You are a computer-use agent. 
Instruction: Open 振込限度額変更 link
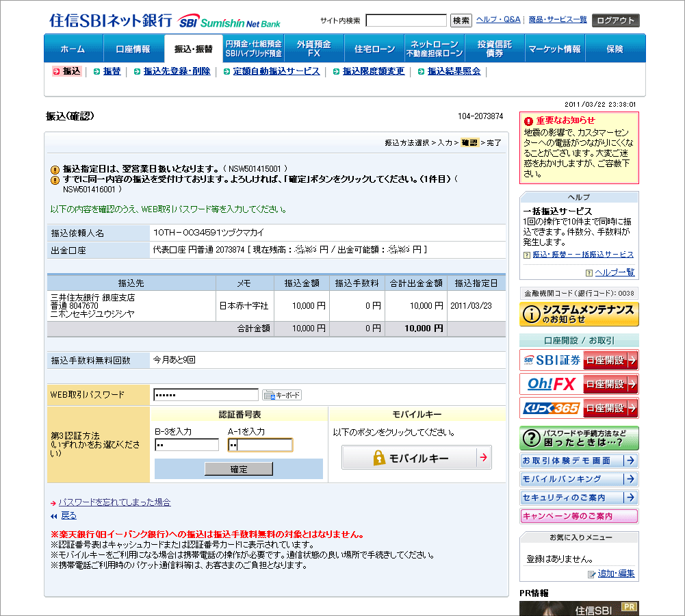(x=374, y=71)
